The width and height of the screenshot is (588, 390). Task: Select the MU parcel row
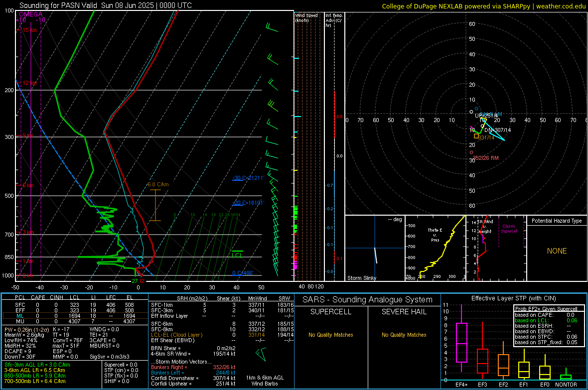click(x=74, y=321)
